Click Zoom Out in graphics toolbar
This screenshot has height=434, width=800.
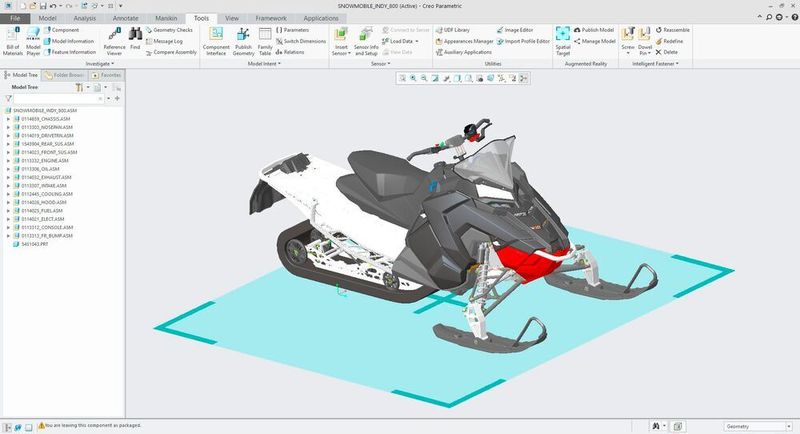[x=424, y=78]
